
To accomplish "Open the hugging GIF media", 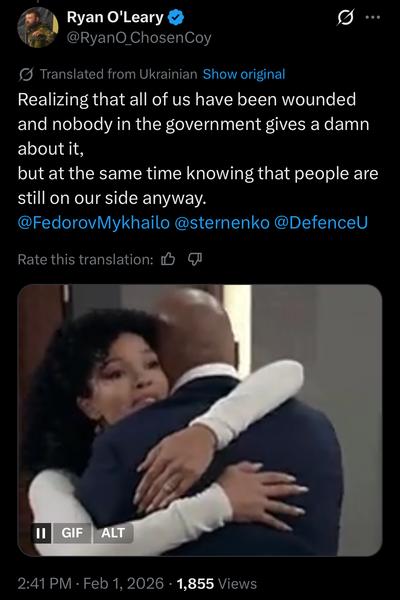I will 200,420.
